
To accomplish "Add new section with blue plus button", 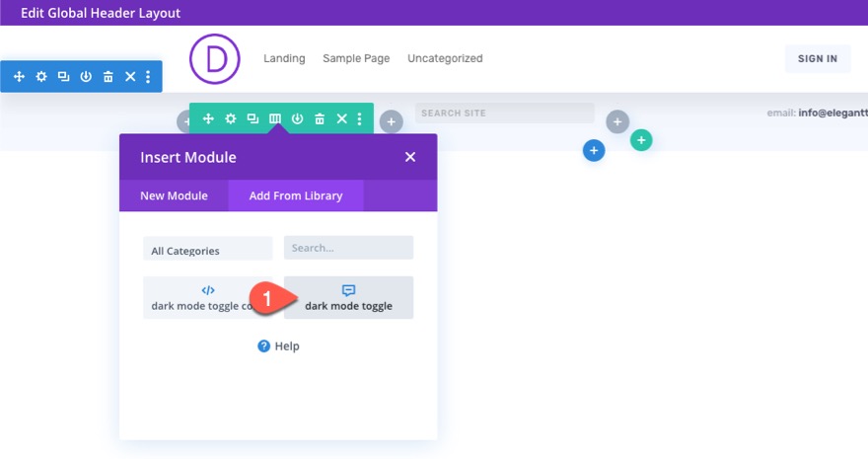I will 594,151.
